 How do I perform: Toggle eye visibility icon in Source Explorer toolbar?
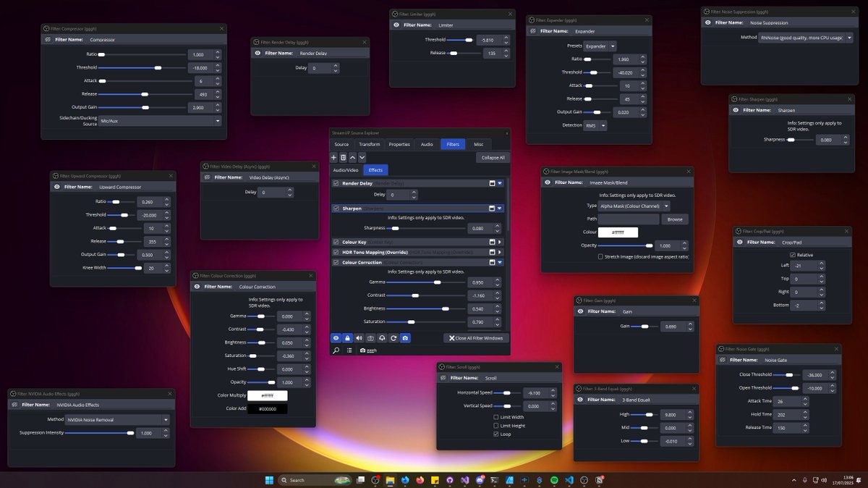[x=336, y=338]
